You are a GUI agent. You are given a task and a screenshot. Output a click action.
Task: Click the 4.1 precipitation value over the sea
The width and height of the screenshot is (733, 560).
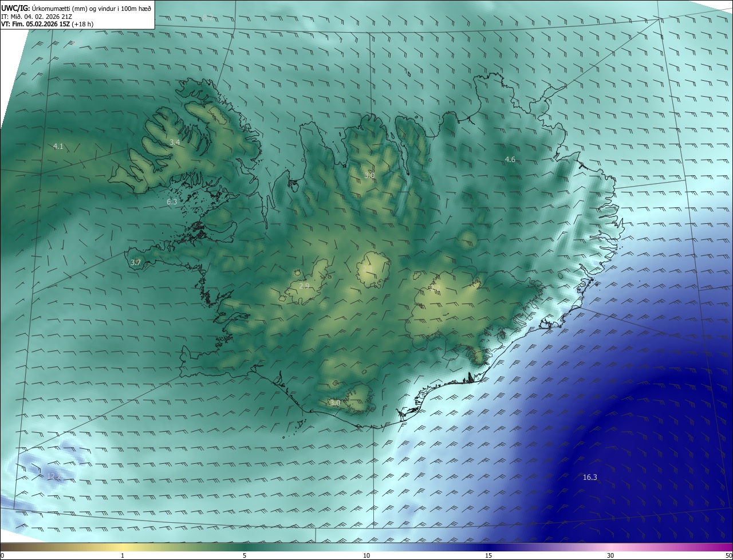pyautogui.click(x=58, y=147)
